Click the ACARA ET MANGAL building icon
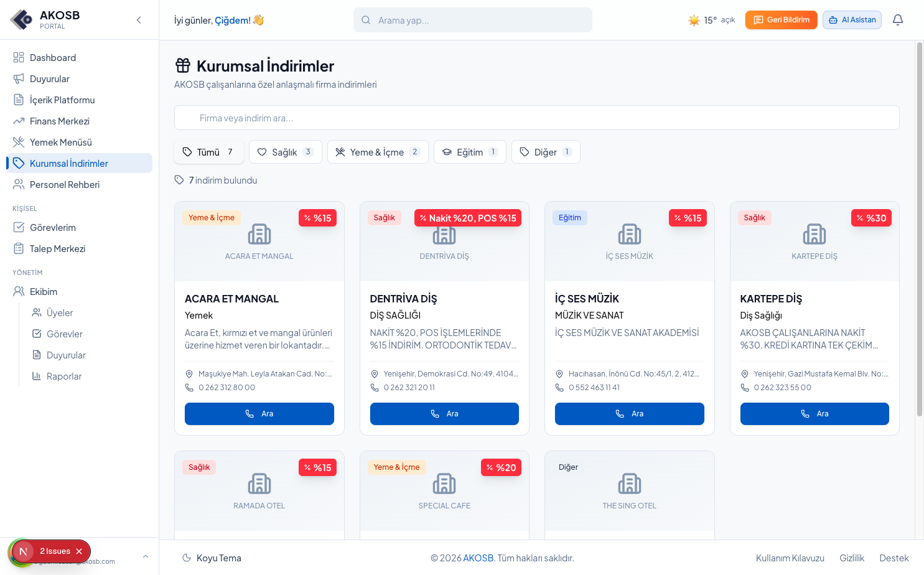924x575 pixels. pos(259,235)
